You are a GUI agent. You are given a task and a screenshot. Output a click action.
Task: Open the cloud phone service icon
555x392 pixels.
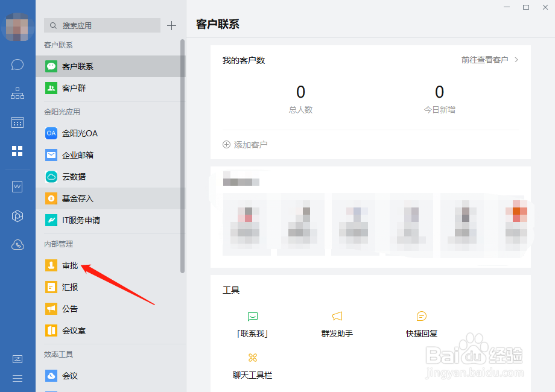tap(17, 244)
